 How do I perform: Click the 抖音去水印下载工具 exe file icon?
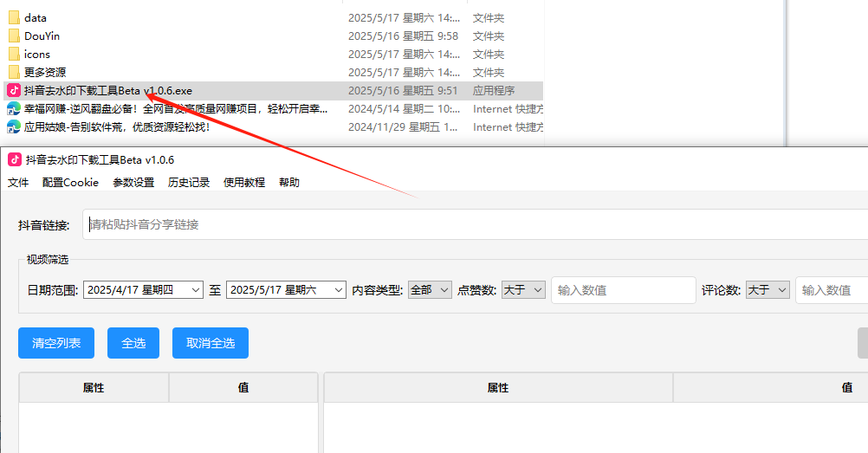(14, 90)
